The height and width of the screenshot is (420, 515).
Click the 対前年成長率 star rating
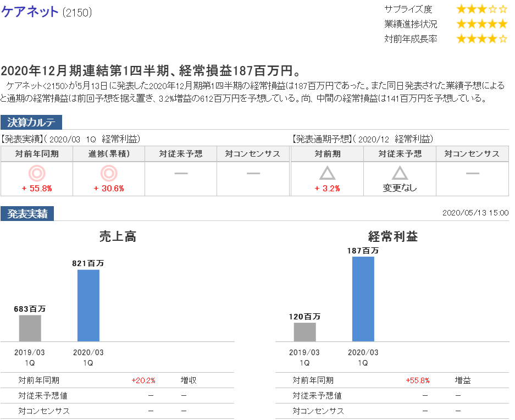click(482, 39)
